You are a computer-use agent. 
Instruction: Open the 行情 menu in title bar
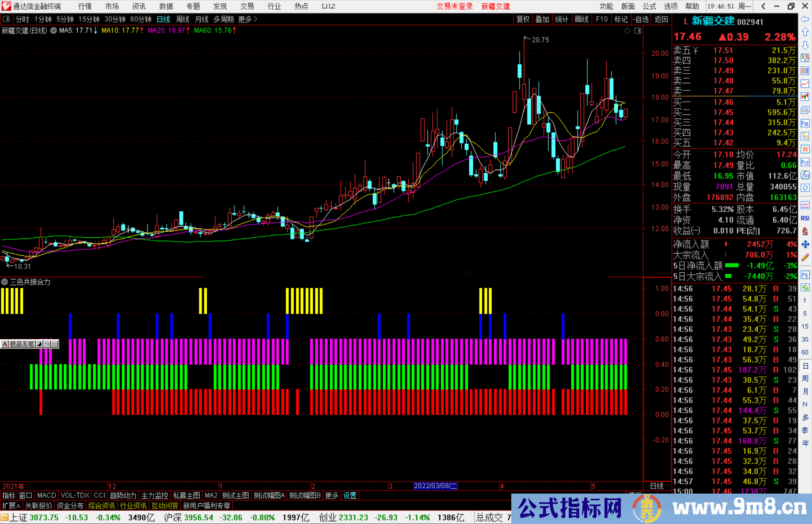click(85, 6)
